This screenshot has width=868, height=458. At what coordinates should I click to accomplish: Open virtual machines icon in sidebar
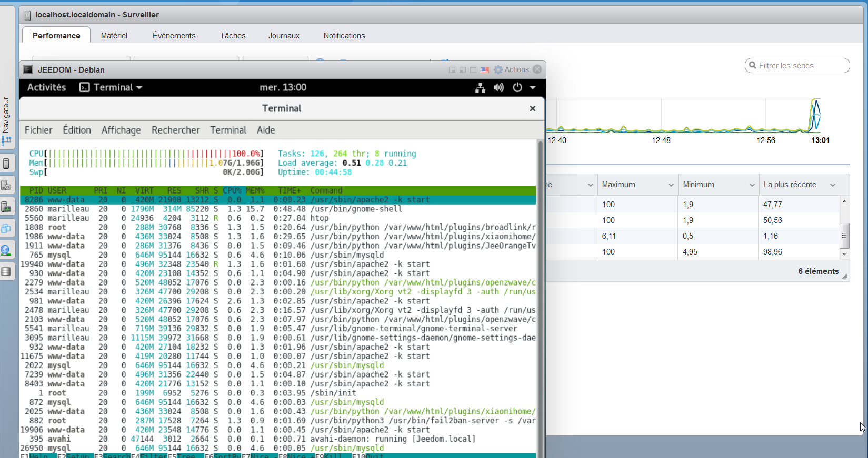[6, 228]
